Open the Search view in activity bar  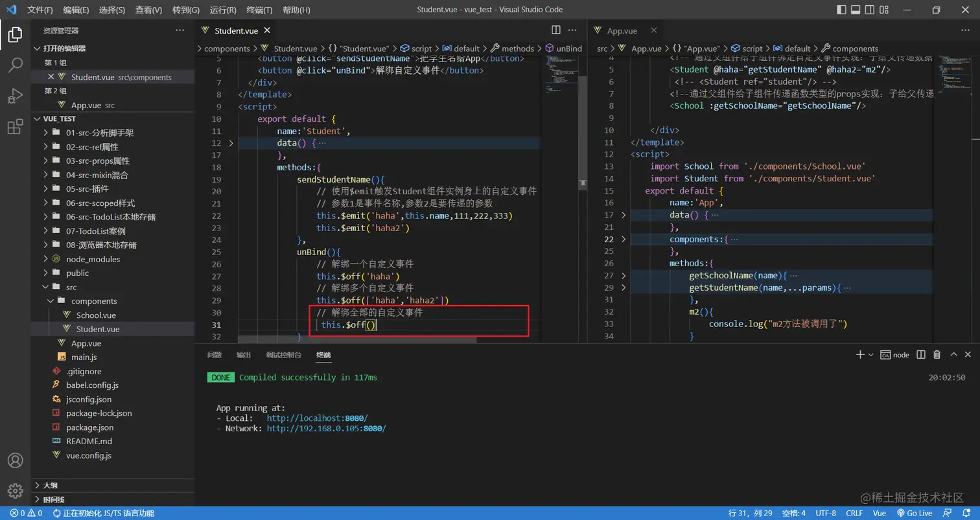point(15,65)
